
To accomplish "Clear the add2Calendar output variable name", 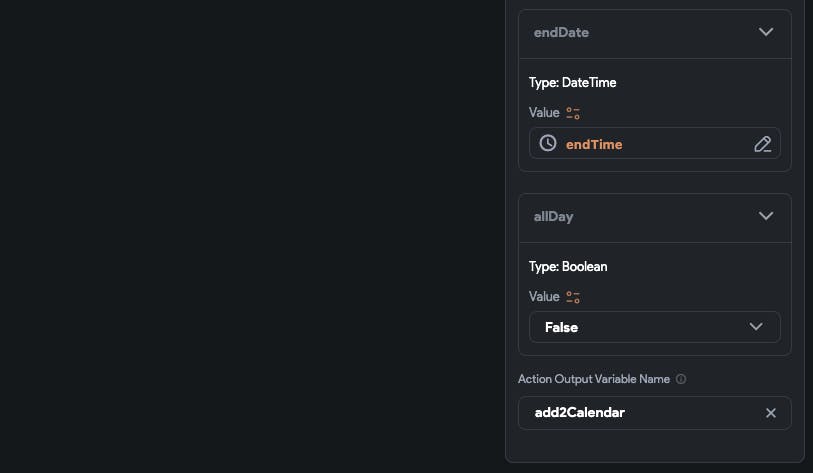I will [x=771, y=413].
